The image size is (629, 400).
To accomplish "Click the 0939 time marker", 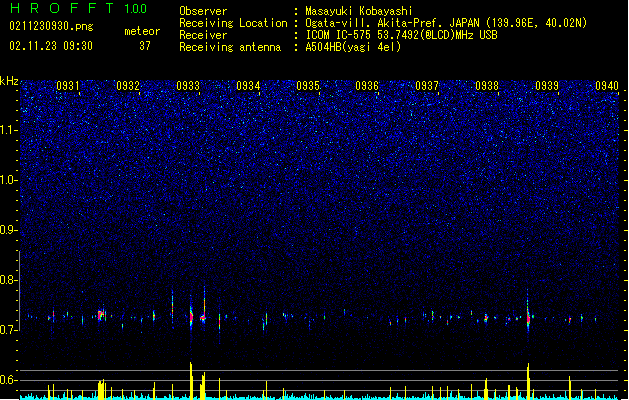I will [547, 86].
